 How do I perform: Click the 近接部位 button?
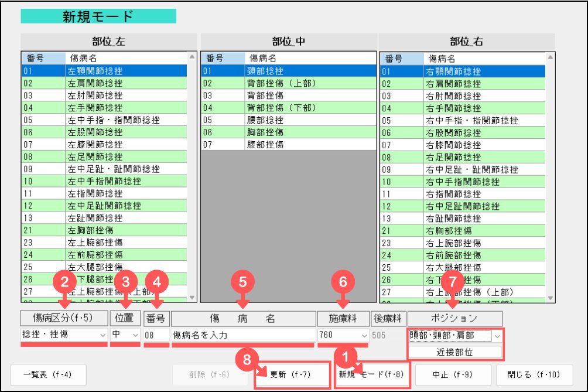(454, 352)
